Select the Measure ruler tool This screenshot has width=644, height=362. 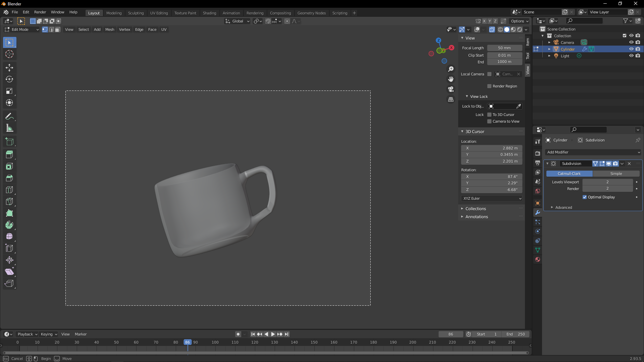click(9, 128)
